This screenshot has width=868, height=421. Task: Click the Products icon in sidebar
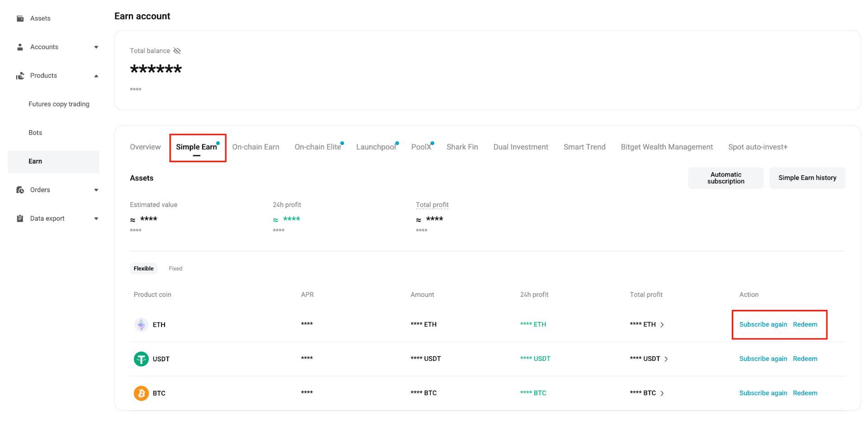[x=20, y=75]
